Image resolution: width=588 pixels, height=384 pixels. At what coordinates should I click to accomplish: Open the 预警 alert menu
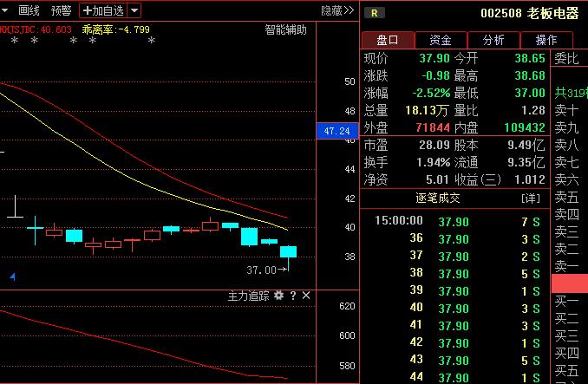(61, 10)
